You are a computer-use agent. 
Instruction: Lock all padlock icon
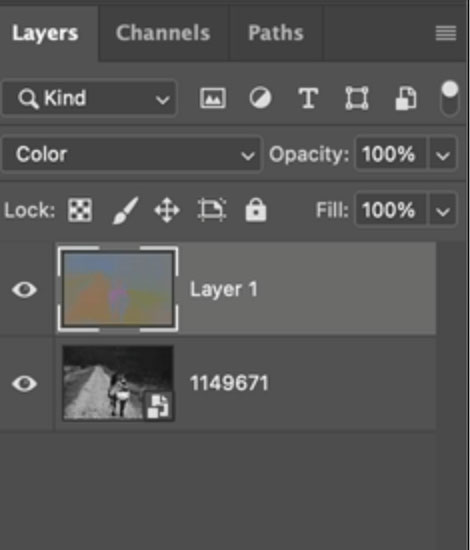(x=256, y=210)
